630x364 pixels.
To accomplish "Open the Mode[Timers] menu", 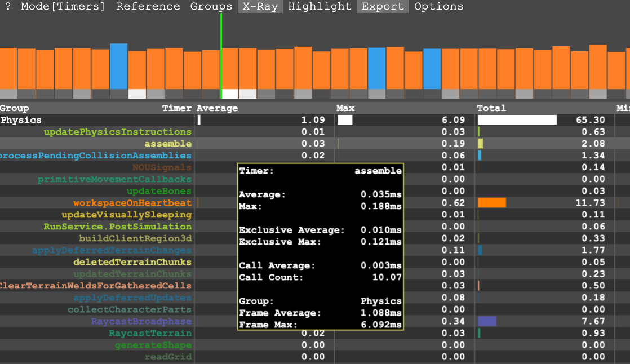I will pyautogui.click(x=63, y=6).
